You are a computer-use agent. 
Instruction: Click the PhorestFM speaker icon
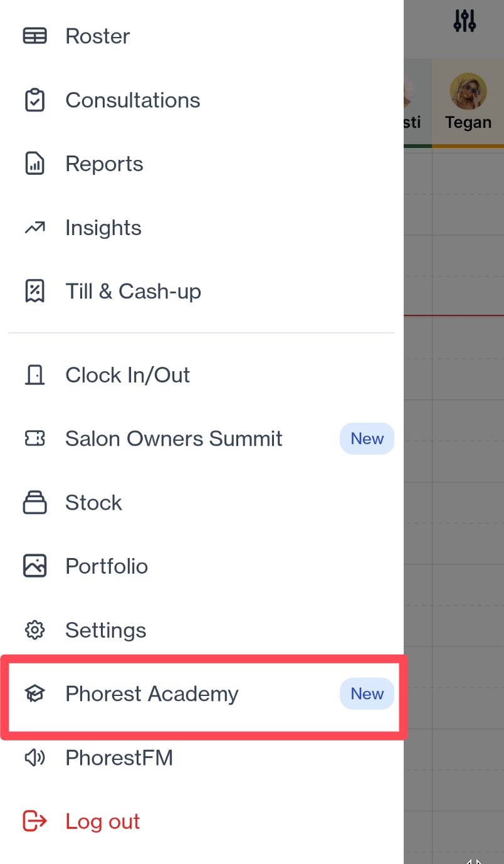pos(34,758)
